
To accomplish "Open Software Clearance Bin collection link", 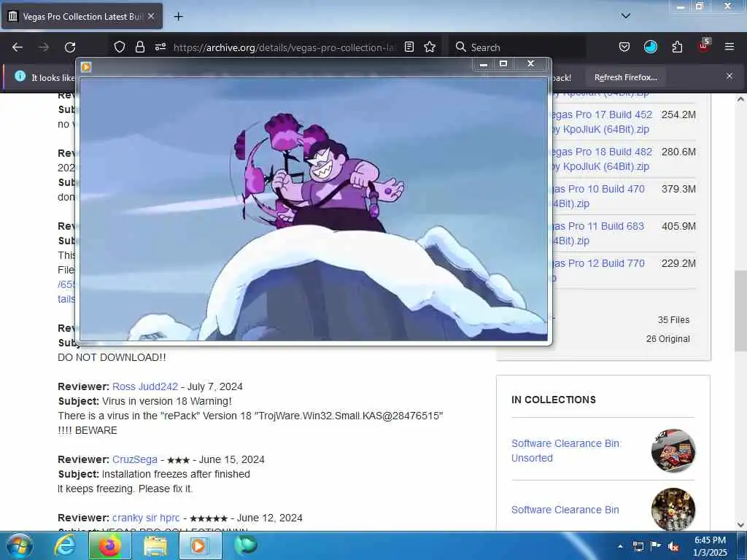I will click(x=565, y=510).
